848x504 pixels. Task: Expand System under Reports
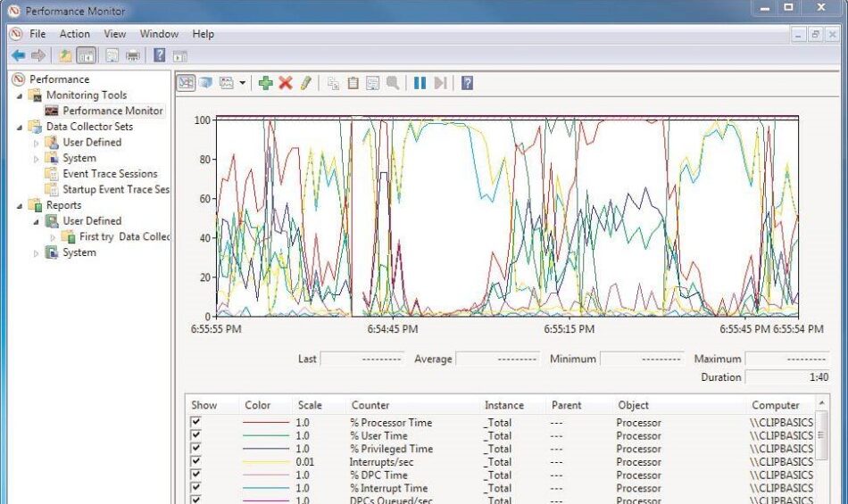point(37,252)
